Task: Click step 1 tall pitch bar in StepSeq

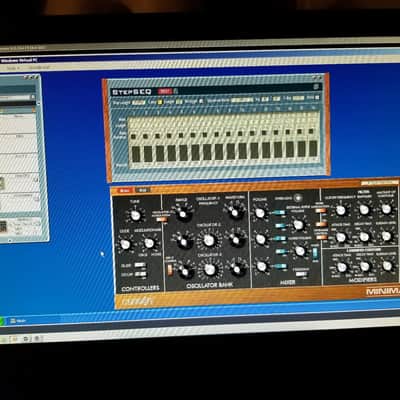Action: click(136, 154)
